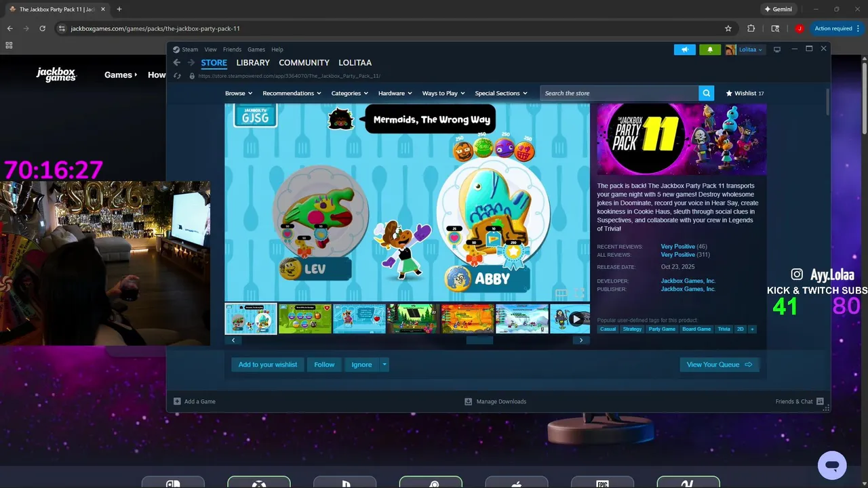Click Add to your wishlist
Image resolution: width=868 pixels, height=488 pixels.
click(x=268, y=365)
